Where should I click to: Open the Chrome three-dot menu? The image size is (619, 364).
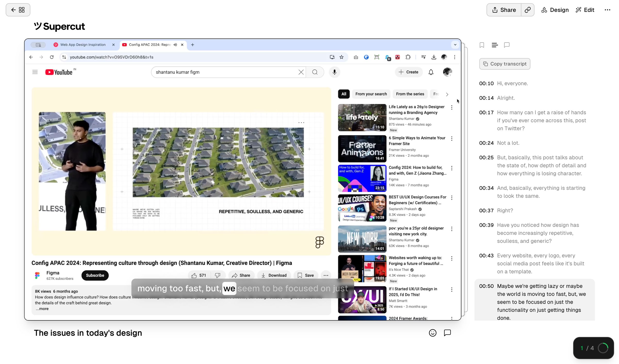454,57
